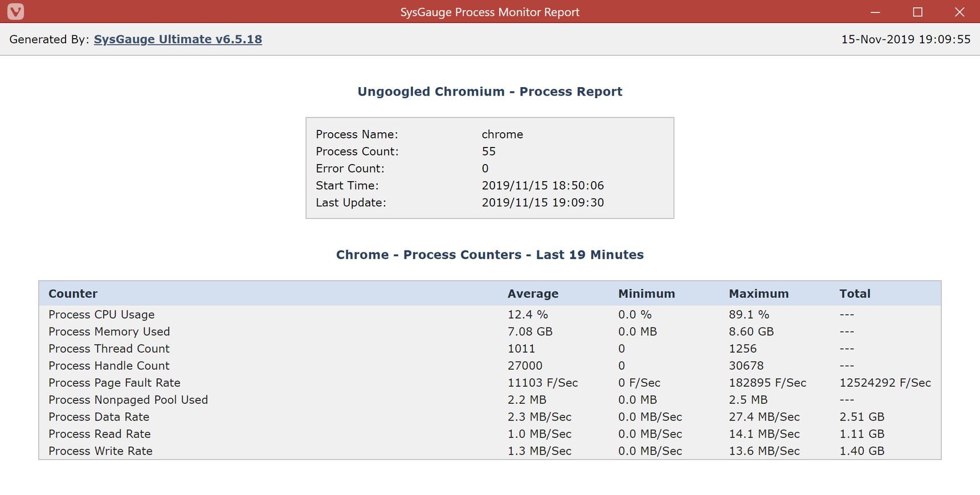Click thread count maximum 1256

coord(743,349)
